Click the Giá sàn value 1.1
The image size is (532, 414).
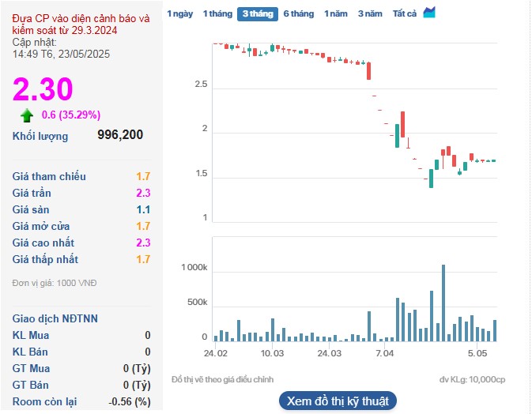pyautogui.click(x=143, y=209)
